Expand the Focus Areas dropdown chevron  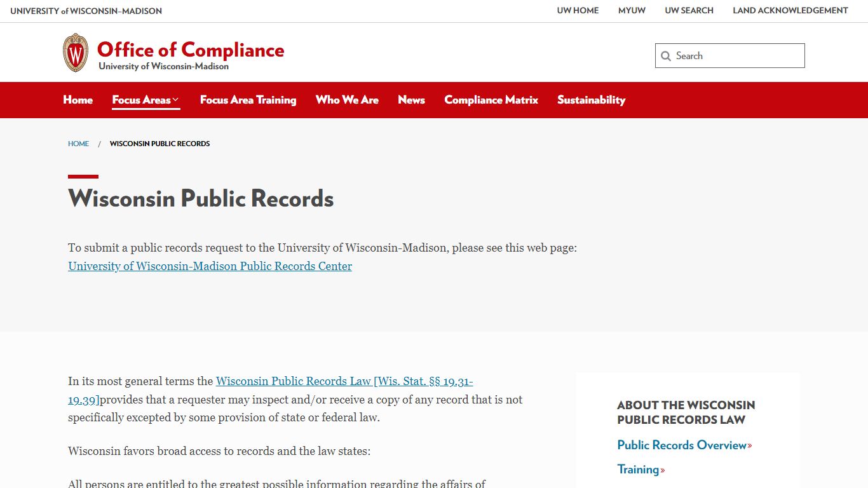tap(176, 100)
